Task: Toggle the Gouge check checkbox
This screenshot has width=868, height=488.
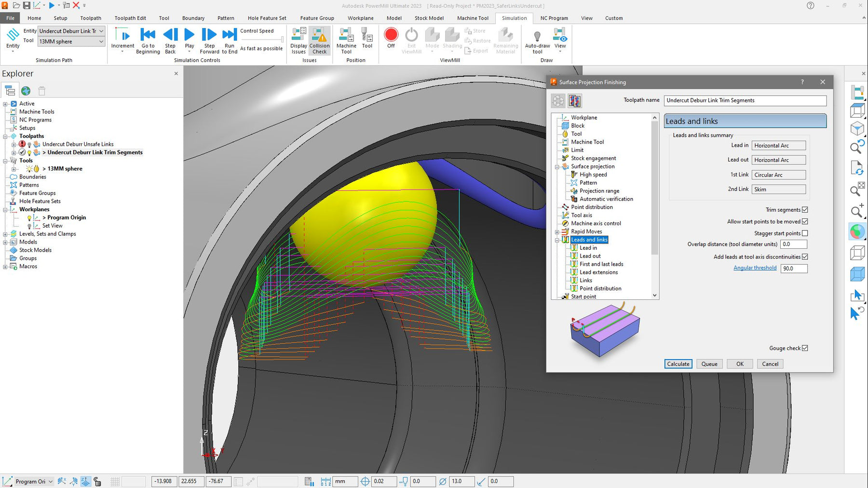Action: (x=805, y=348)
